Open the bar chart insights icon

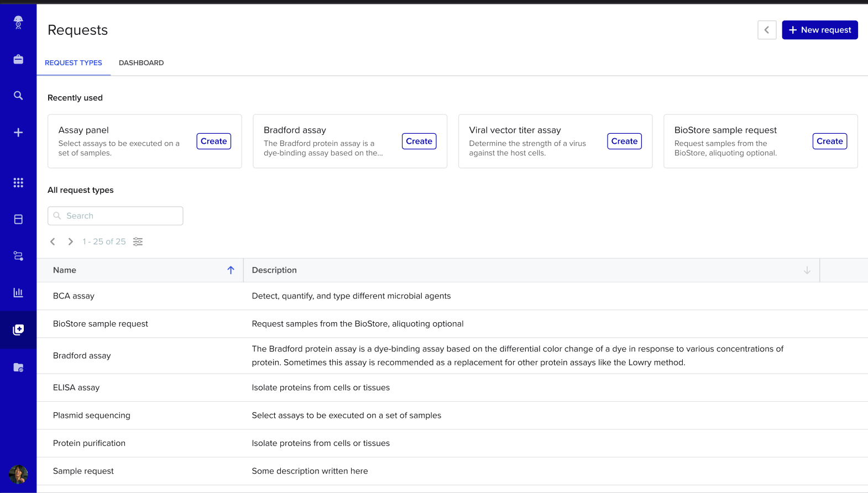pyautogui.click(x=18, y=292)
